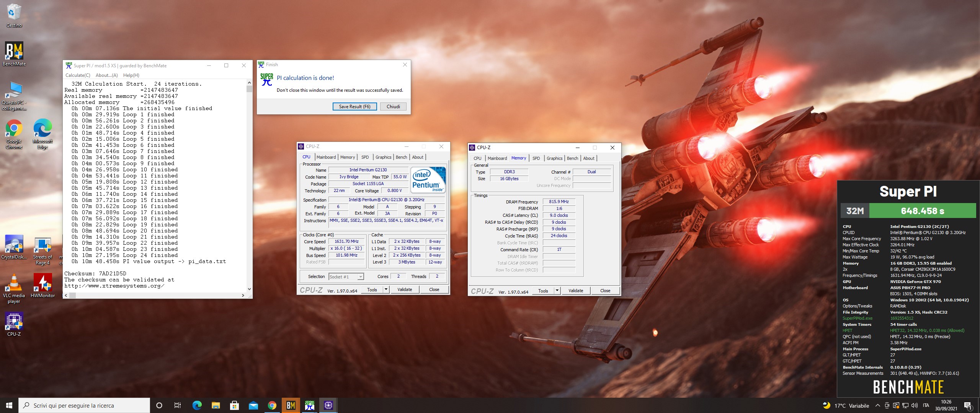
Task: Switch to SPD tab in right CPU-Z
Action: point(536,158)
